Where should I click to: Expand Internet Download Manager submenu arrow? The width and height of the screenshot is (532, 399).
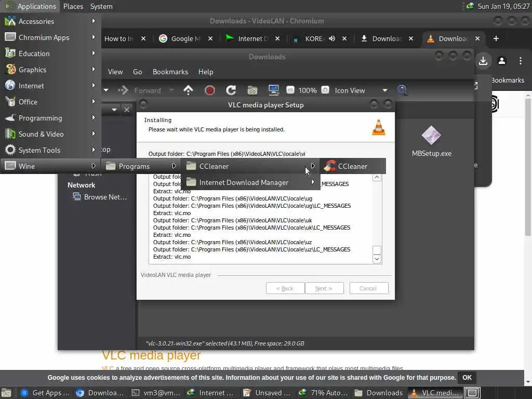pyautogui.click(x=313, y=182)
